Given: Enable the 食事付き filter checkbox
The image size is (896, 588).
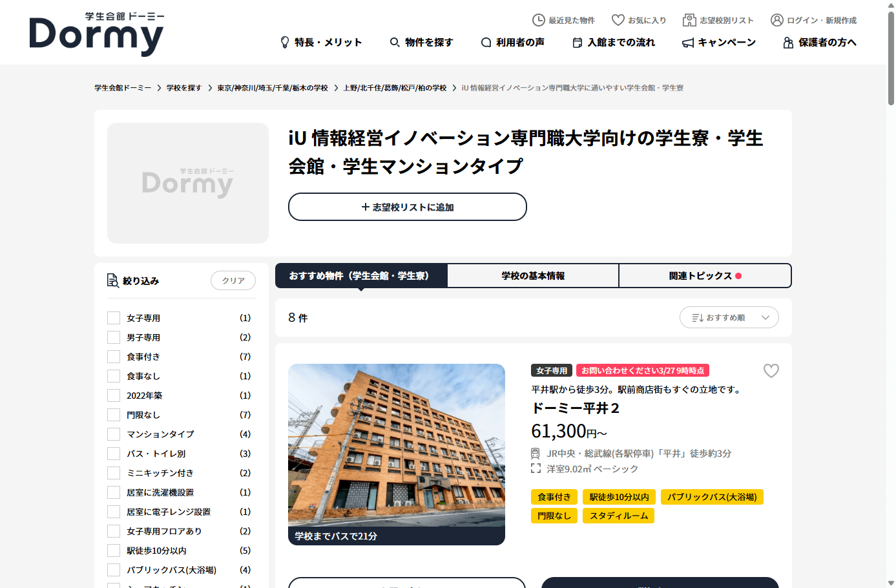Looking at the screenshot, I should (x=114, y=357).
